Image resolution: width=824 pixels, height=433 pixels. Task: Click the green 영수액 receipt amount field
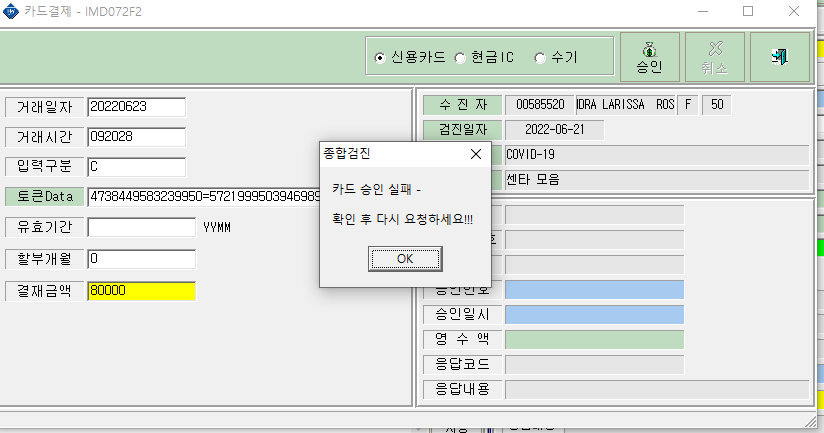594,339
